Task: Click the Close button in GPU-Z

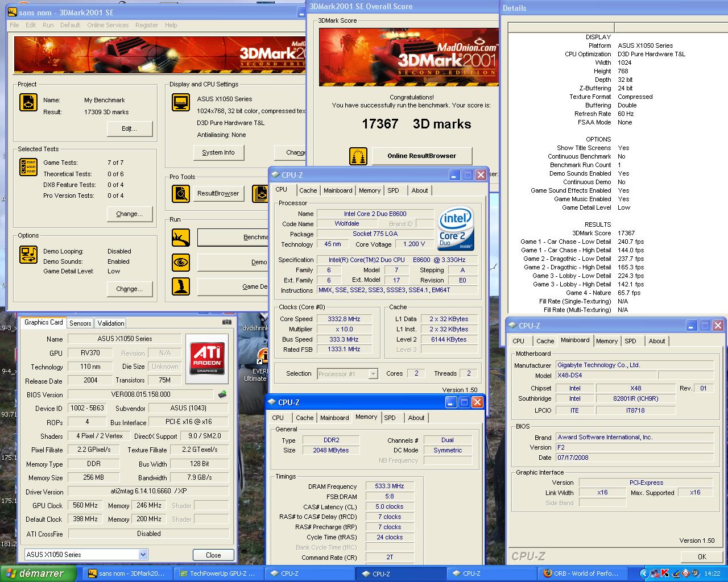Action: click(213, 555)
